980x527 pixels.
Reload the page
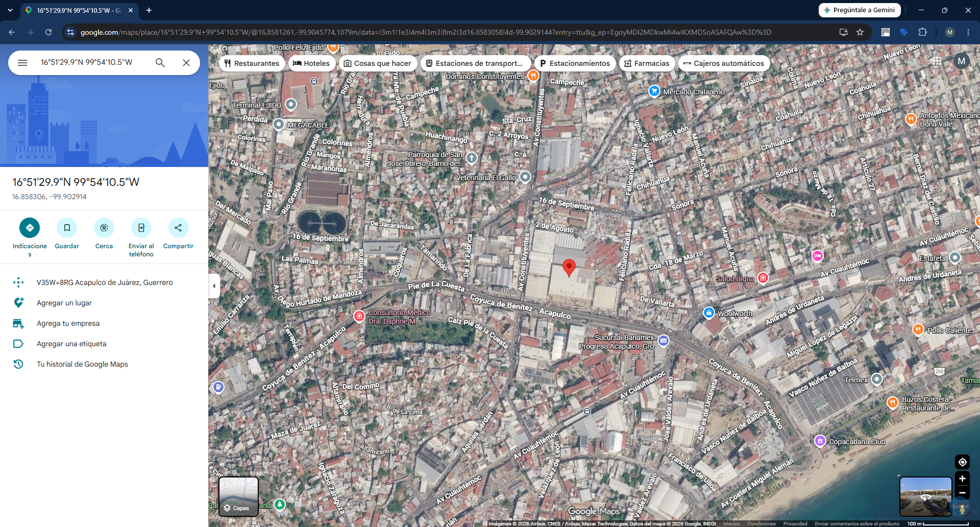(48, 32)
